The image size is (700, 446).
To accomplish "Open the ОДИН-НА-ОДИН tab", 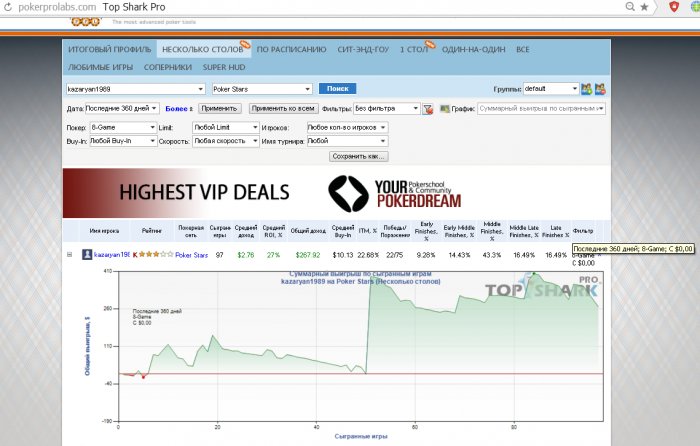I will tap(473, 50).
